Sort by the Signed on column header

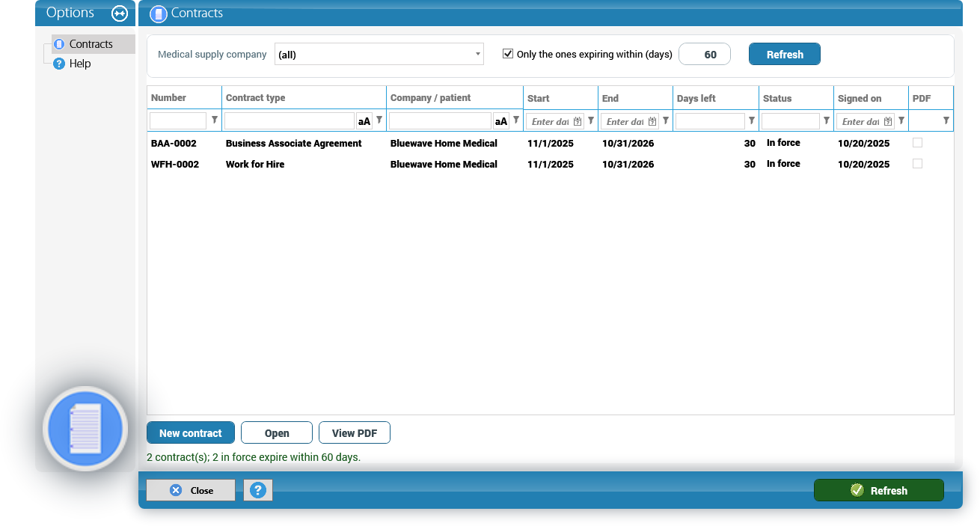[x=871, y=98]
